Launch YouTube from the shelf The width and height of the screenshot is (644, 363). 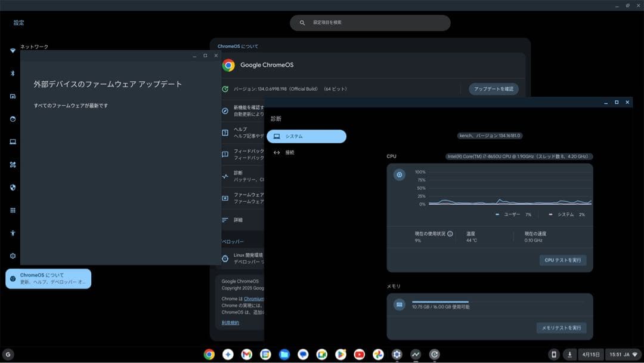pos(360,354)
